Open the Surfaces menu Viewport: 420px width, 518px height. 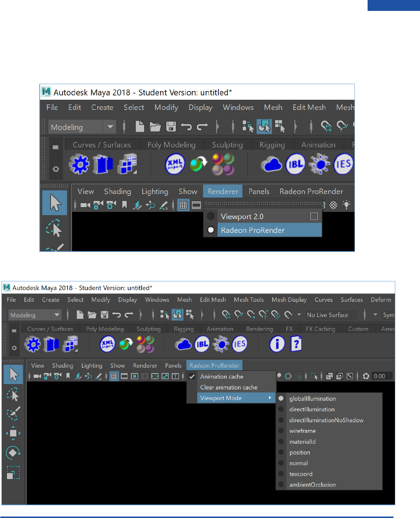[x=352, y=300]
